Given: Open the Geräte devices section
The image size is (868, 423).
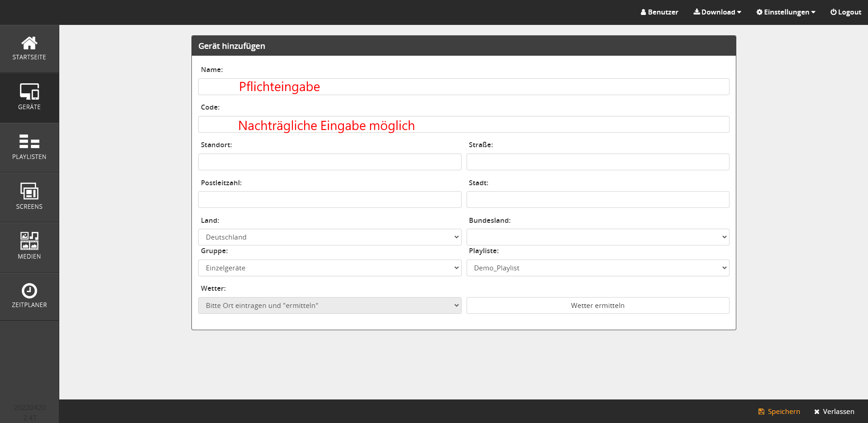Looking at the screenshot, I should coord(29,92).
